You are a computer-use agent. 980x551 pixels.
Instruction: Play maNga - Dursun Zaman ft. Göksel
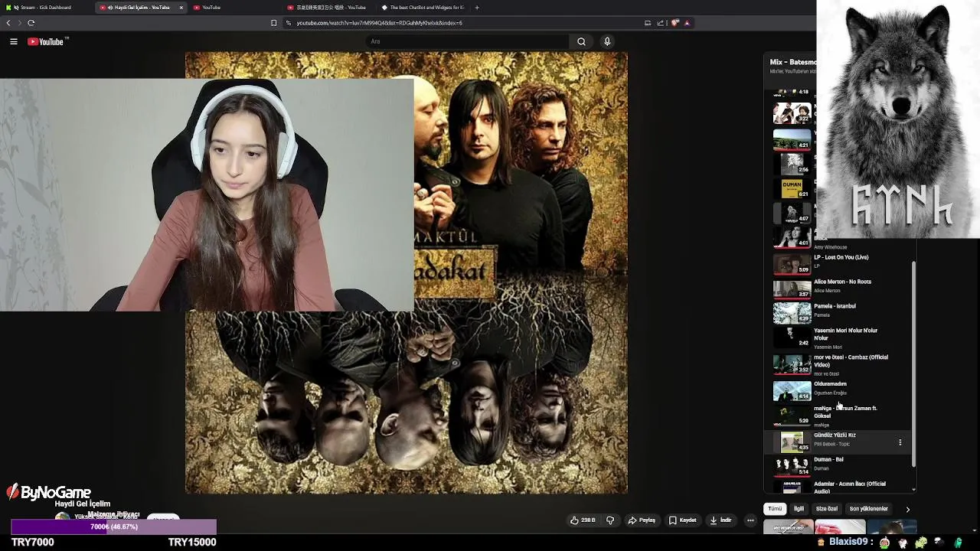(845, 412)
